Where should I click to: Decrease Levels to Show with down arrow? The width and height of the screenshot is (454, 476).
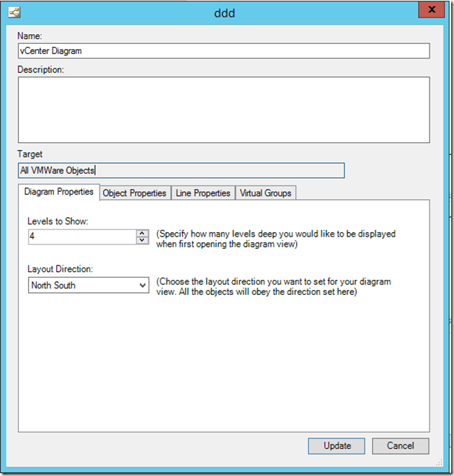tap(142, 240)
